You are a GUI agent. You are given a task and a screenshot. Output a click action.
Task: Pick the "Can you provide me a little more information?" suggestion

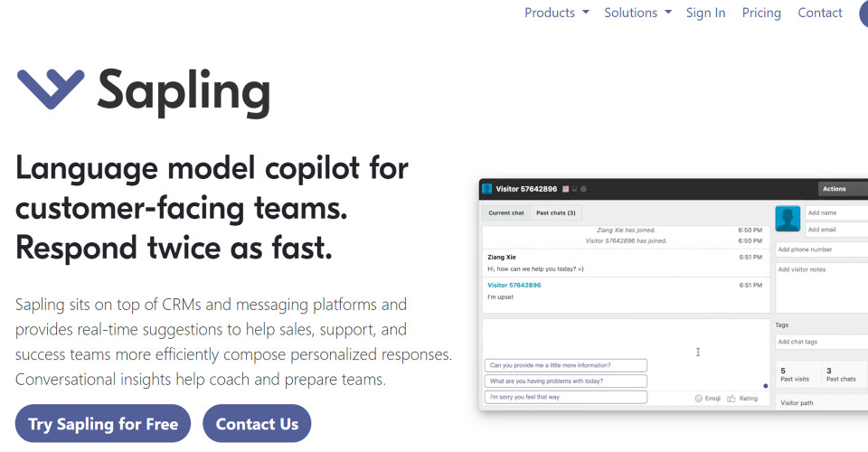(566, 365)
